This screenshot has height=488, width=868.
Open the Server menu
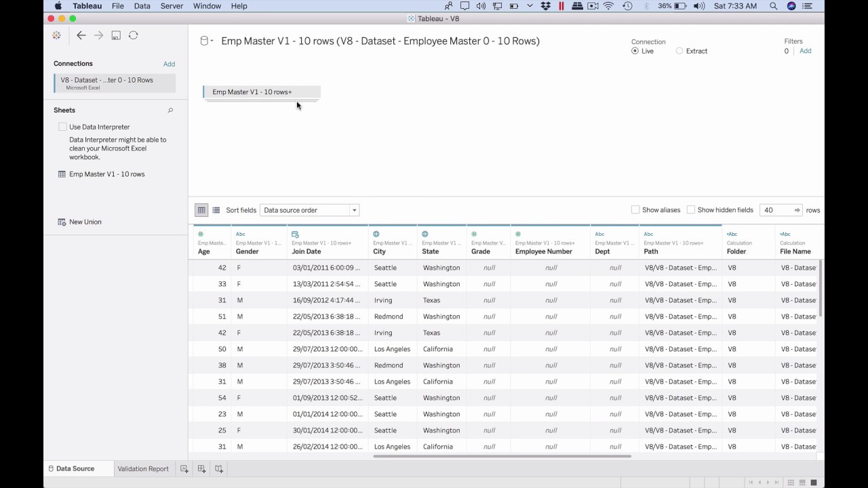(x=172, y=6)
